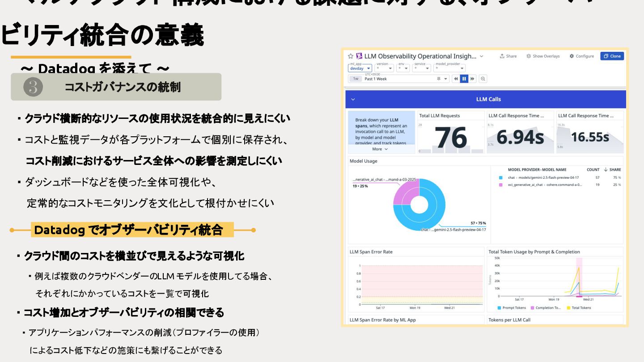The width and height of the screenshot is (644, 362).
Task: Click the LLM Span Error Rate title
Action: click(x=371, y=252)
